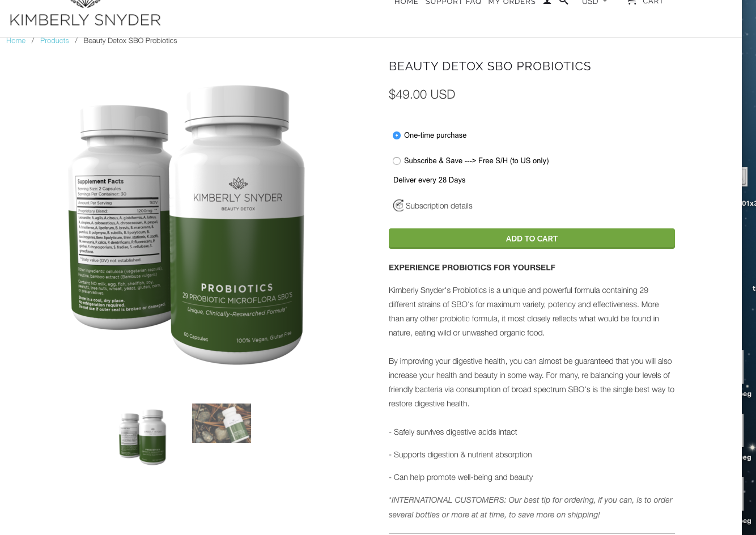Viewport: 756px width, 535px height.
Task: Click the subscription details refresh icon
Action: [398, 205]
